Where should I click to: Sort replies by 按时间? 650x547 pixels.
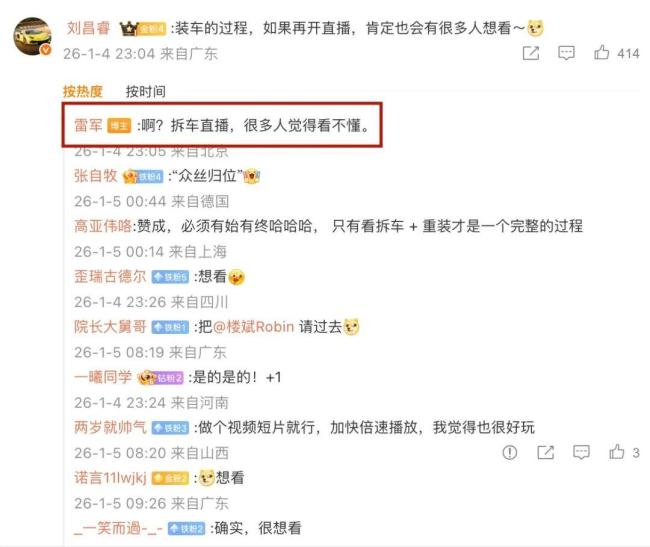146,91
